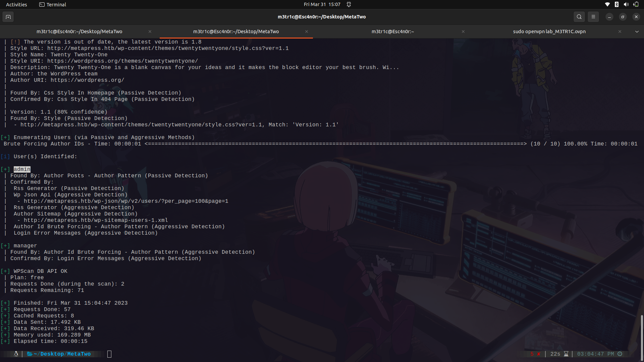Open the Terminal application menu in top bar

(x=52, y=4)
